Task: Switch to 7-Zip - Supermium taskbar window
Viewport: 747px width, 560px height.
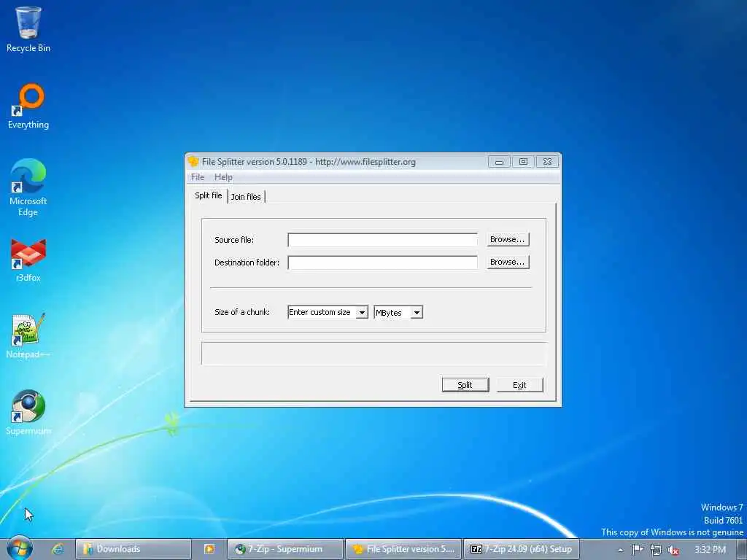Action: (x=285, y=549)
